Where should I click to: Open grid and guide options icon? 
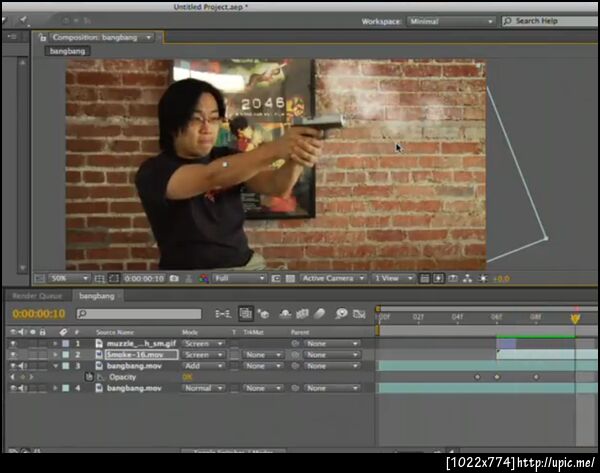tap(99, 279)
